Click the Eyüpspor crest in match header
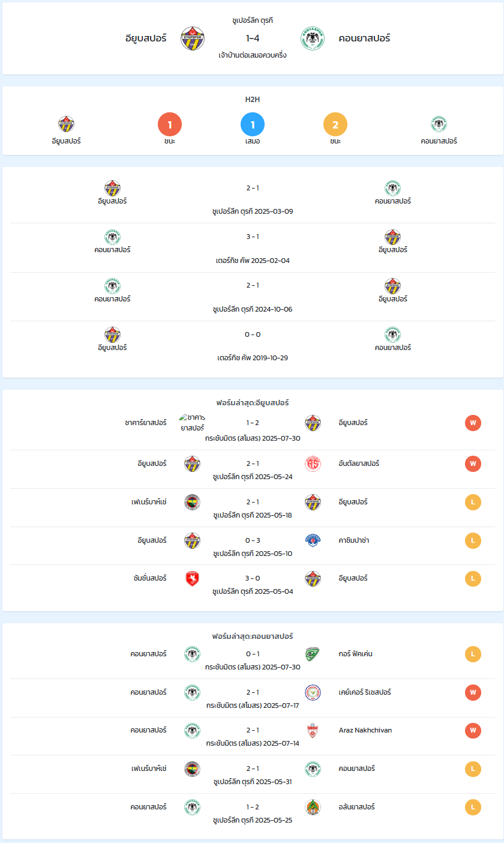The image size is (504, 843). (193, 38)
